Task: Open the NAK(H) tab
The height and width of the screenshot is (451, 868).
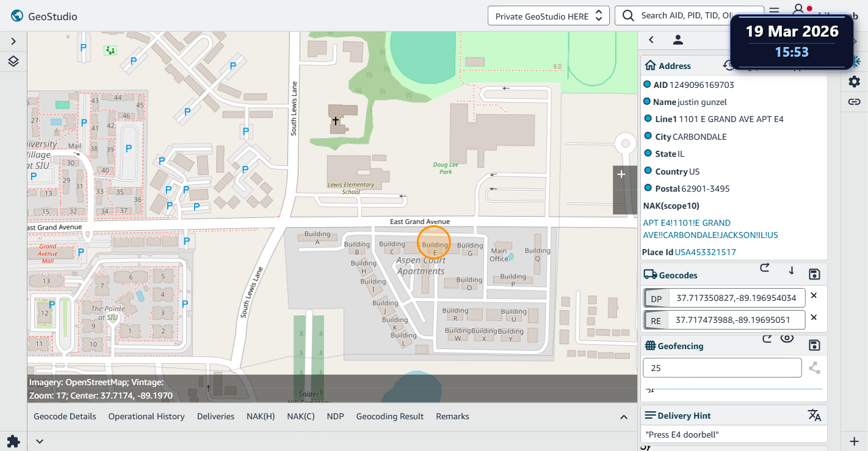Action: (261, 416)
